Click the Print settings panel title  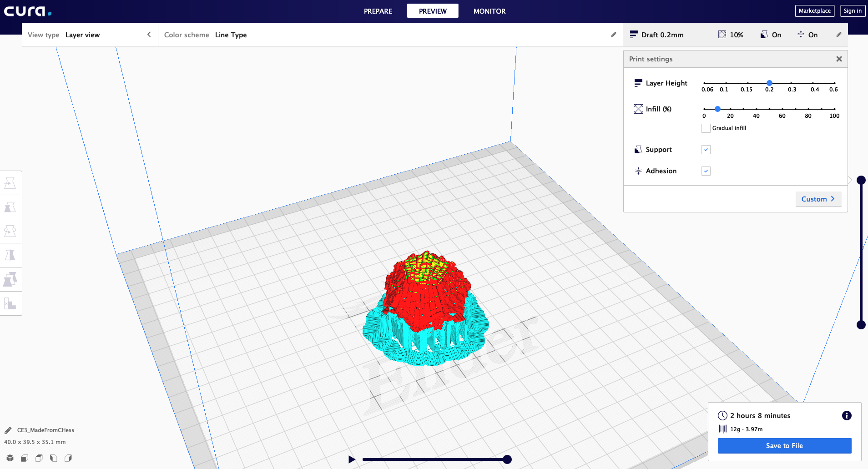coord(651,59)
